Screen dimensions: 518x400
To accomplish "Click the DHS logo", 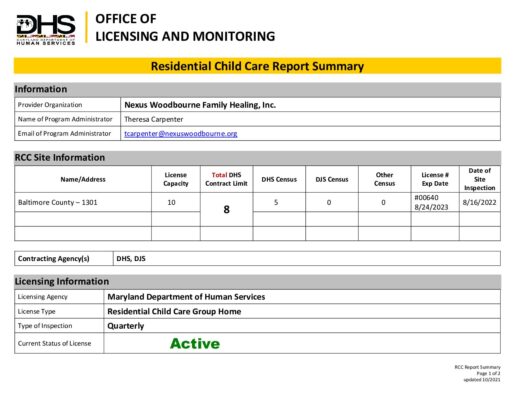I will 46,30.
